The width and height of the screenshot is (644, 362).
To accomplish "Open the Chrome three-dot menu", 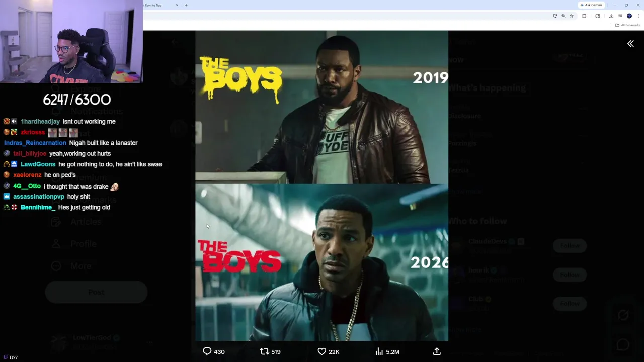I will [x=638, y=16].
